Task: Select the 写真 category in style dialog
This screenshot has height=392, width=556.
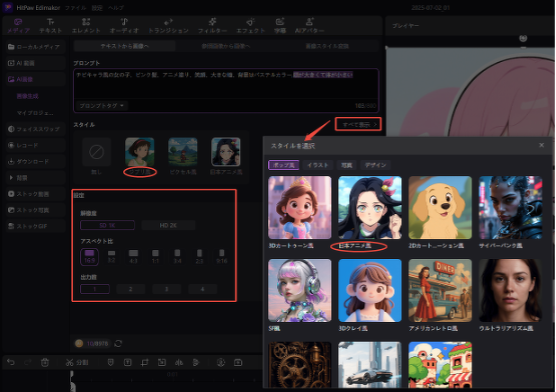Action: coord(346,165)
